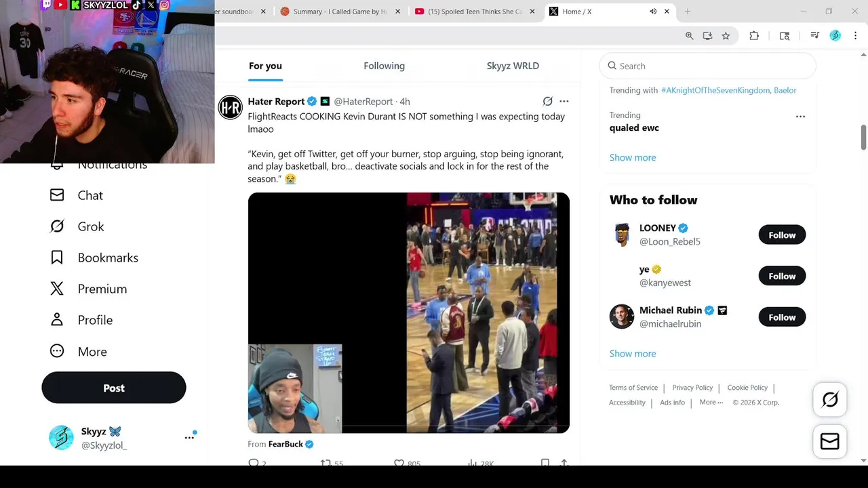Close the Home / X tab

667,12
